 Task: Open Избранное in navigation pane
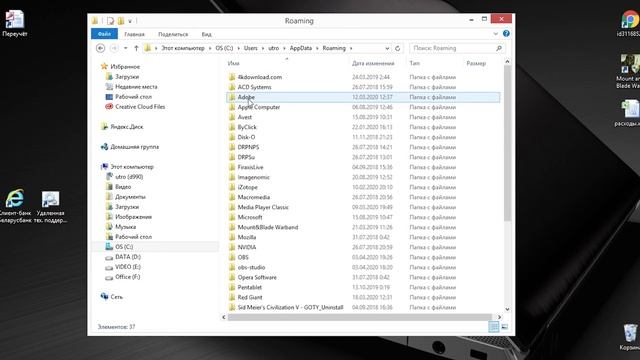click(x=125, y=67)
